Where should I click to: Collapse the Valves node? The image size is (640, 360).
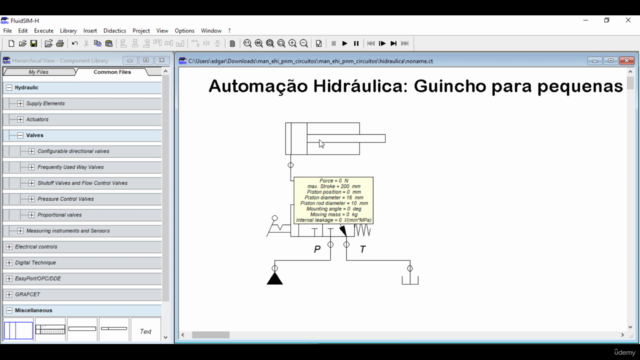pos(20,135)
